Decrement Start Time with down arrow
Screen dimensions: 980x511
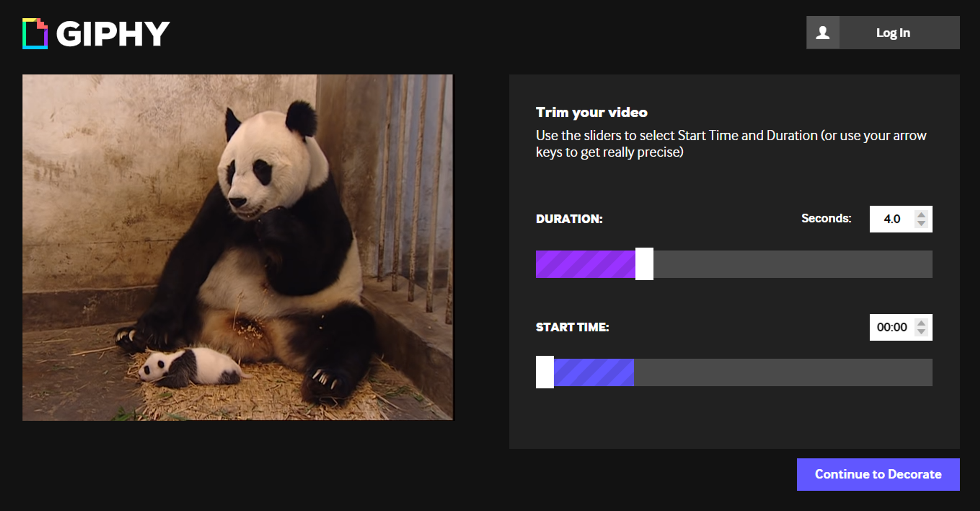pos(921,331)
